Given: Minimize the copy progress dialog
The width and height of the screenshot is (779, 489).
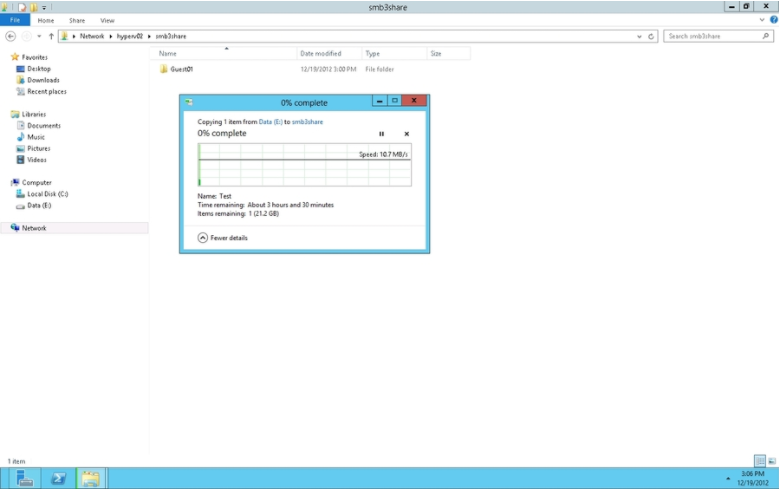Looking at the screenshot, I should point(380,101).
